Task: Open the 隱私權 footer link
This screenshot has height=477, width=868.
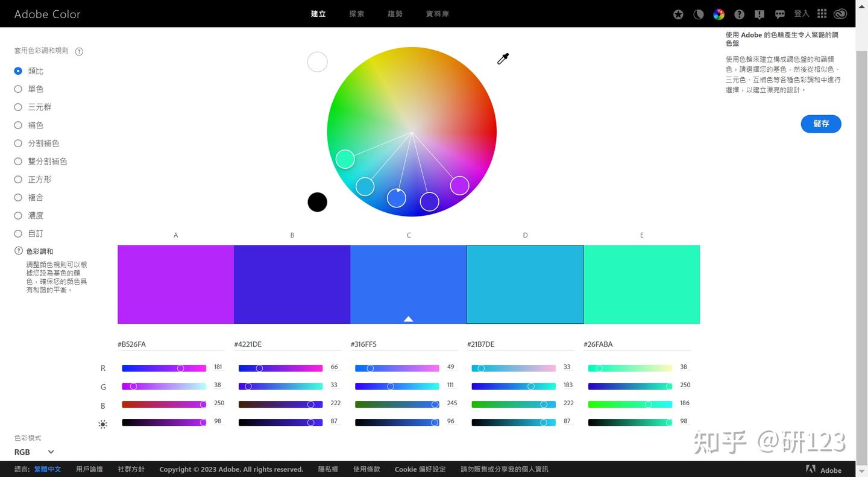Action: tap(328, 469)
